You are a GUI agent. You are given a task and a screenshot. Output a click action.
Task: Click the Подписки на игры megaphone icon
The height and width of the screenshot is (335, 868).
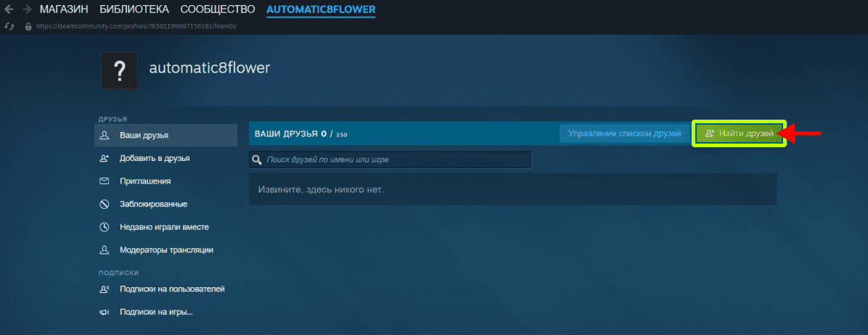104,313
